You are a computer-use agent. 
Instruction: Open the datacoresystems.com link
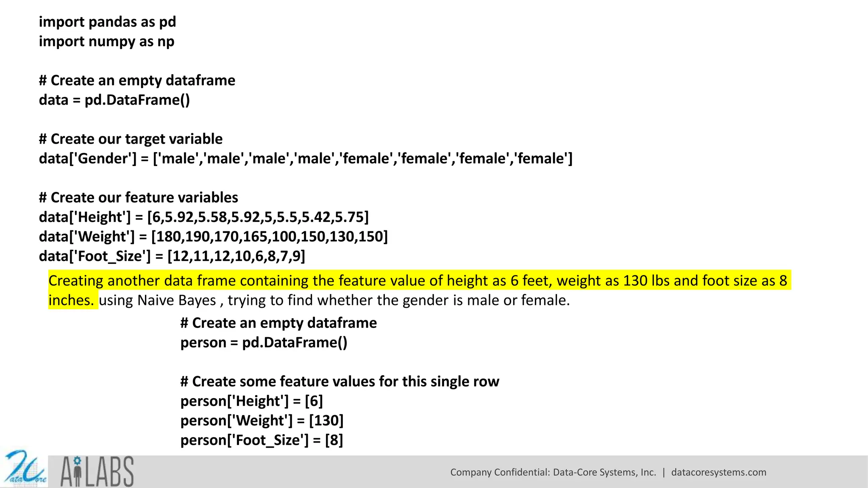pyautogui.click(x=718, y=472)
